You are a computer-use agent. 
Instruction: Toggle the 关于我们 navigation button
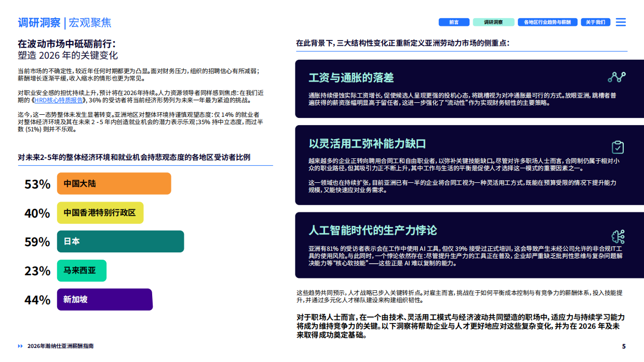595,22
